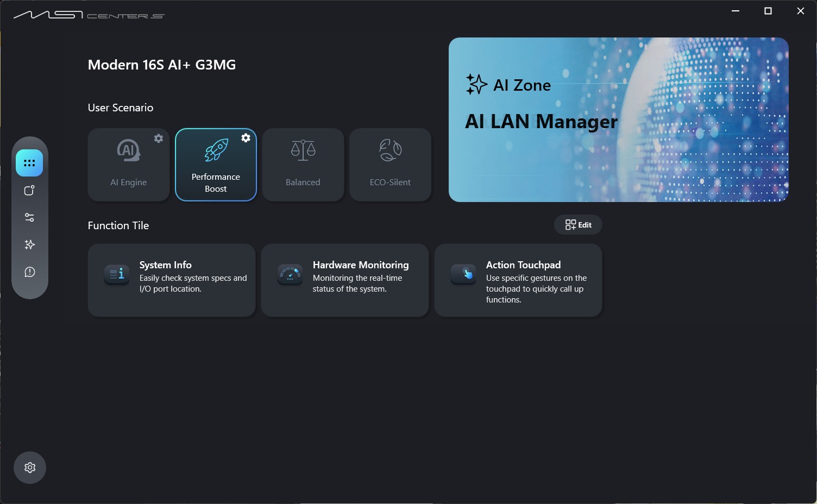Open Performance Boost settings gear
817x504 pixels.
click(246, 138)
